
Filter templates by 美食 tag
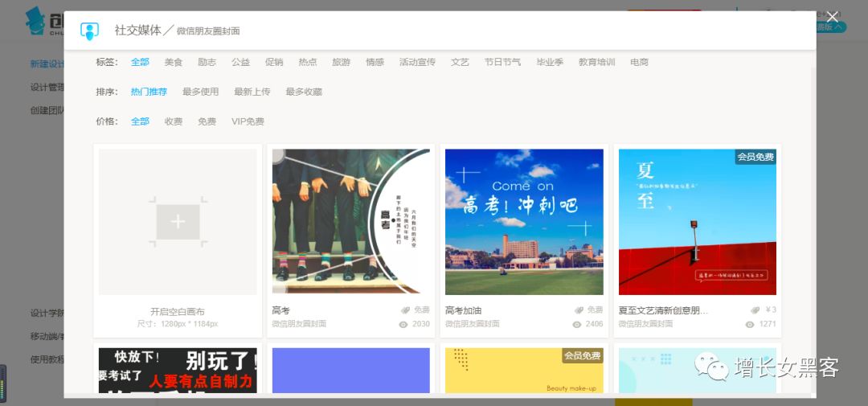174,62
